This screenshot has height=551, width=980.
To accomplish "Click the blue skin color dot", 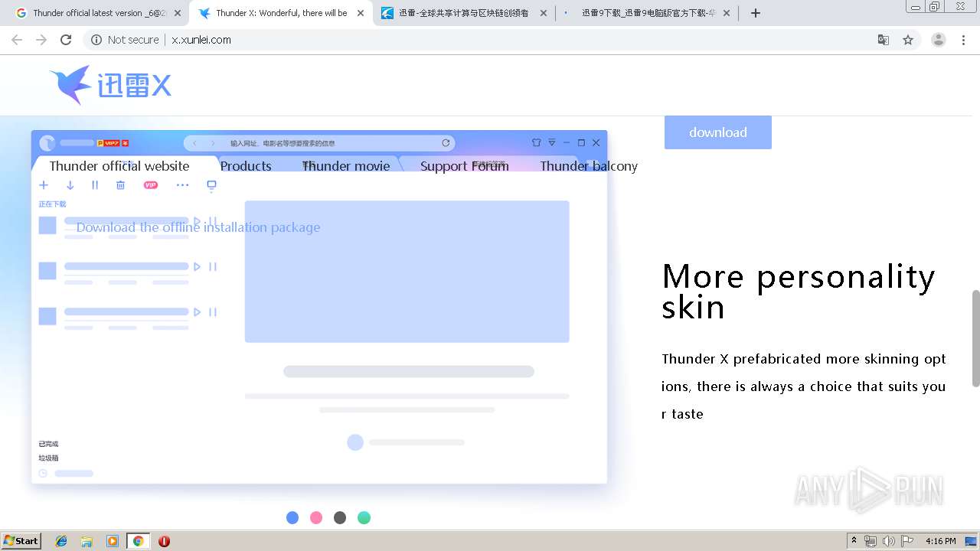I will (292, 518).
